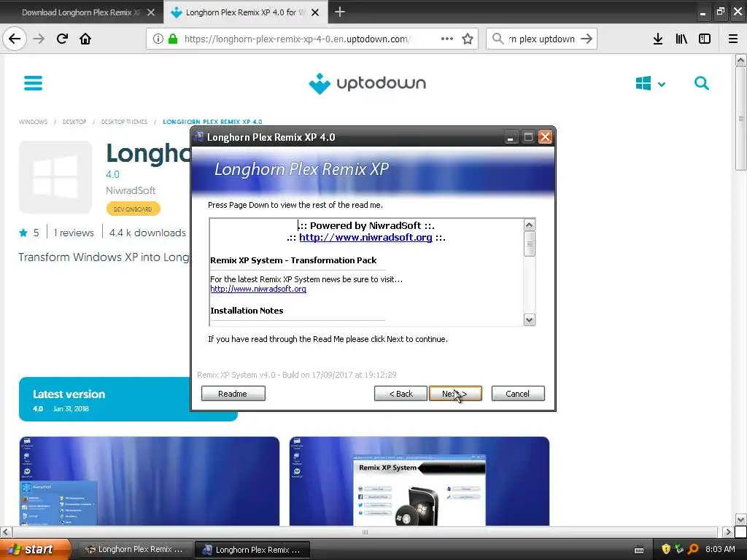Close the active Longhorn Plex tab

tap(315, 12)
